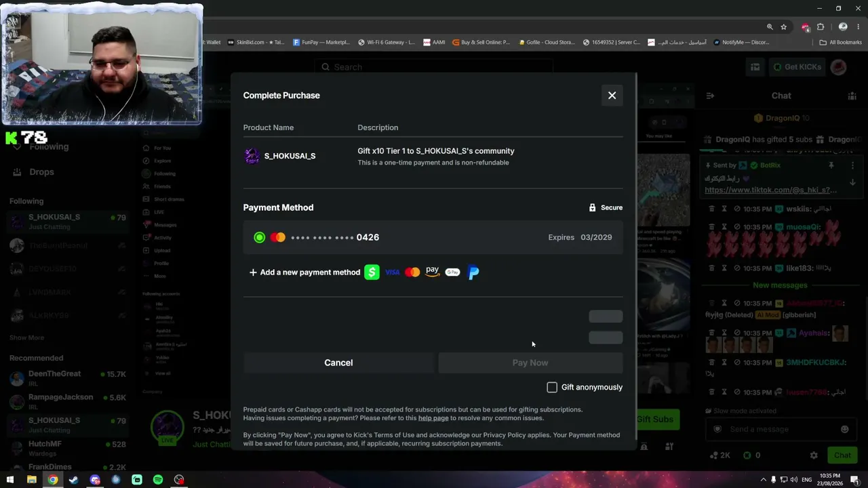The height and width of the screenshot is (488, 868).
Task: Cancel the purchase
Action: coord(338,363)
